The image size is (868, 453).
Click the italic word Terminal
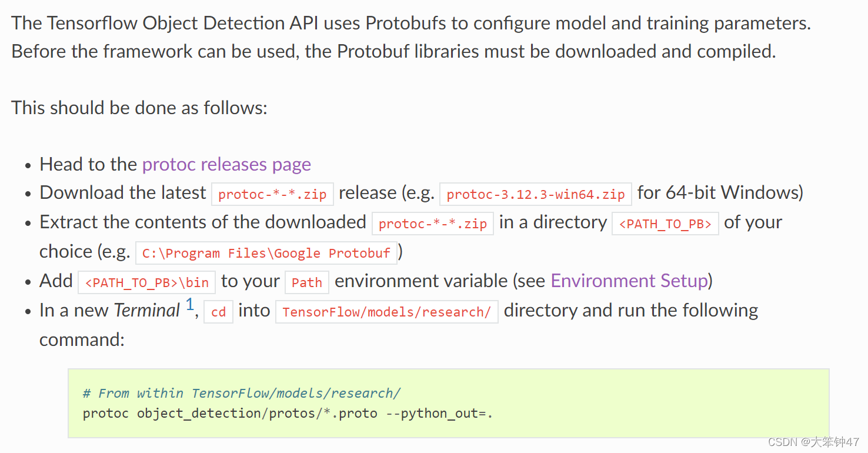[x=147, y=310]
